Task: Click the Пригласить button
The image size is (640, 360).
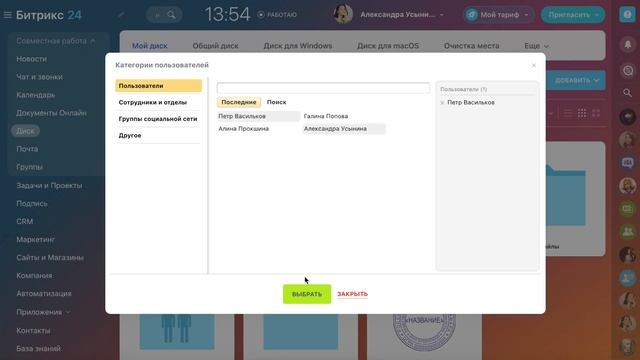Action: pos(573,15)
